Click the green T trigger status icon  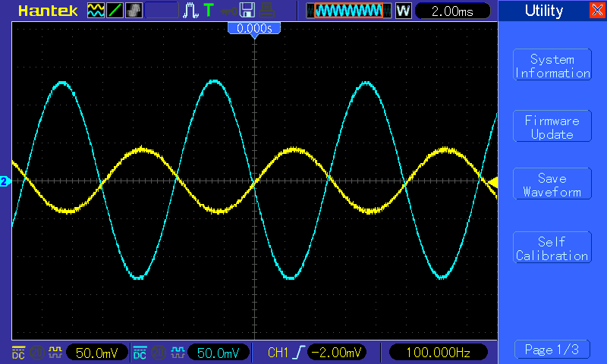click(209, 11)
